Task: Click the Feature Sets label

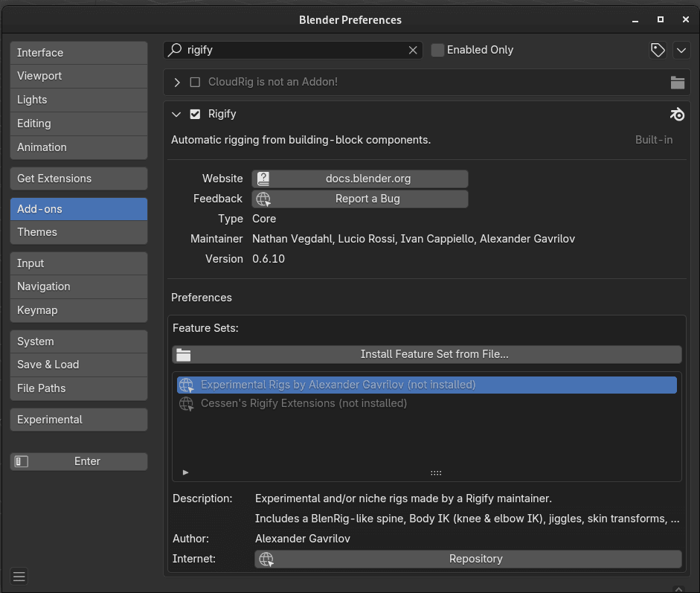Action: [x=205, y=328]
